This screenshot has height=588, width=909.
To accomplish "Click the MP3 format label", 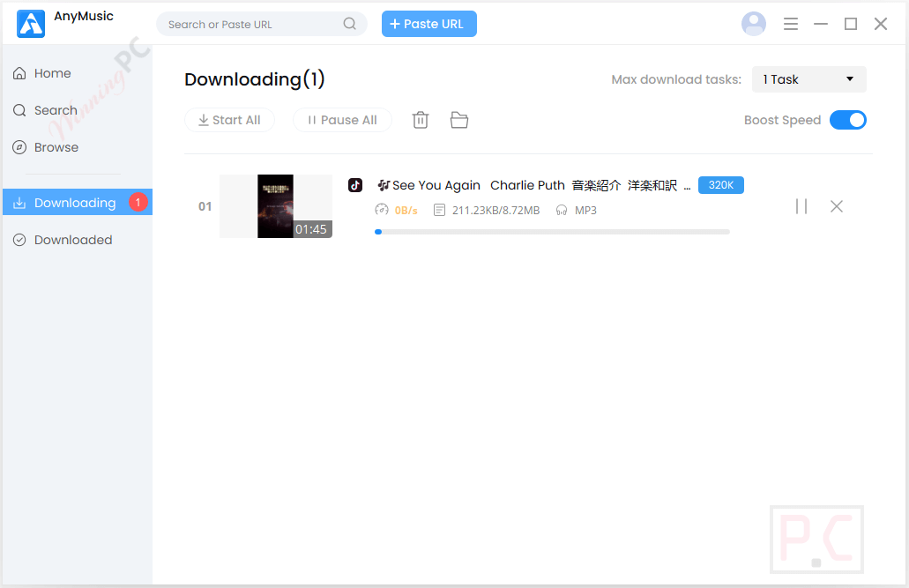I will 585,211.
